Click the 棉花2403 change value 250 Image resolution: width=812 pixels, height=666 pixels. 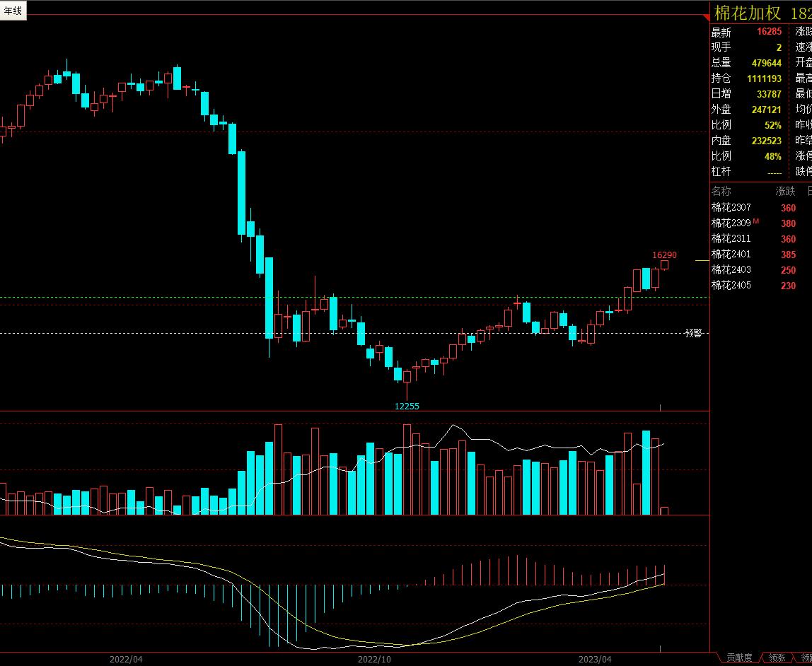pyautogui.click(x=788, y=270)
